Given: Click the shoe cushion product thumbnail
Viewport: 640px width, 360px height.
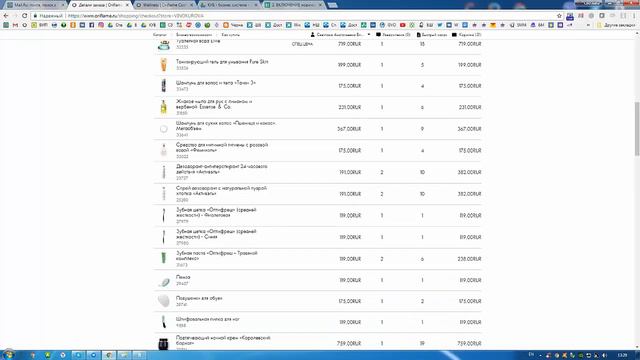Looking at the screenshot, I should [x=164, y=301].
